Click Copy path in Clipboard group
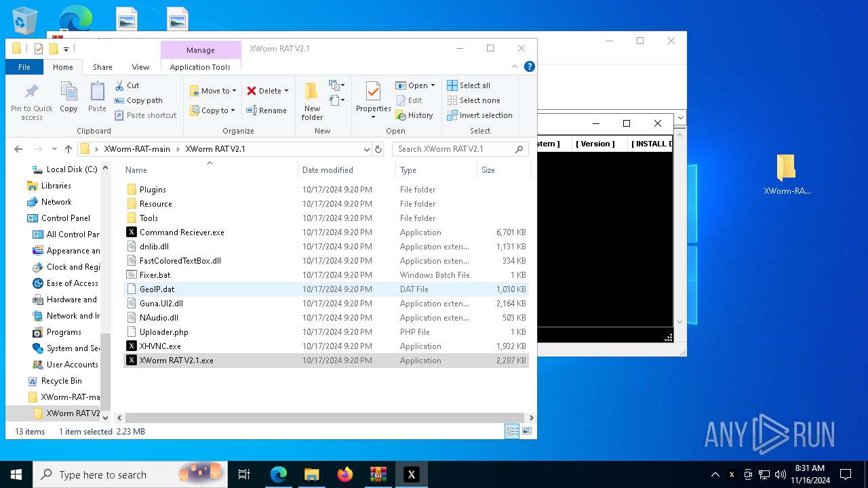Screen dimensions: 868x488 point(138,100)
